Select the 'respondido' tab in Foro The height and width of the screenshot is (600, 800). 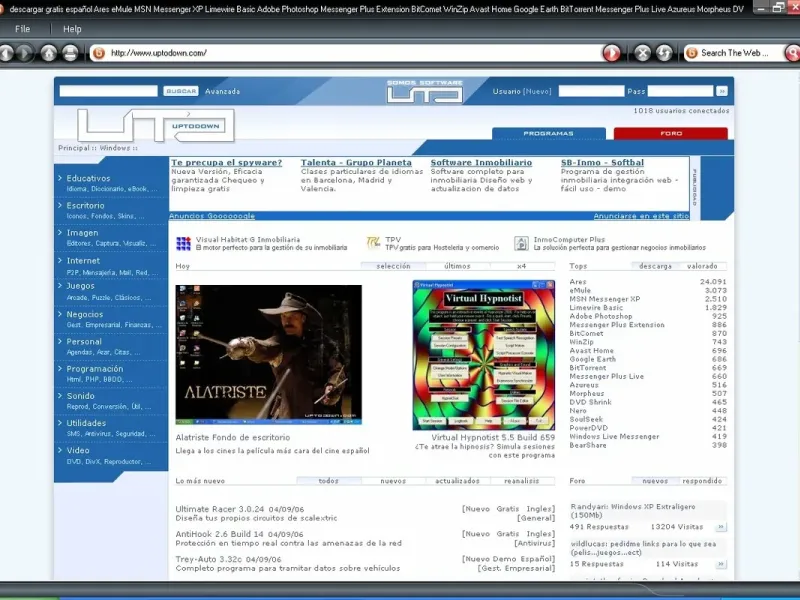pyautogui.click(x=702, y=481)
